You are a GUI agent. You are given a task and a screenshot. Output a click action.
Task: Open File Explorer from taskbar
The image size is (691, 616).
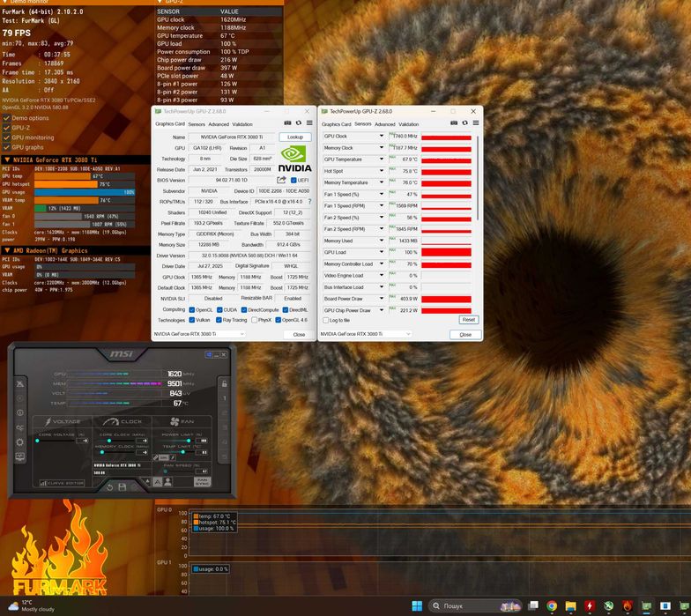pyautogui.click(x=571, y=606)
